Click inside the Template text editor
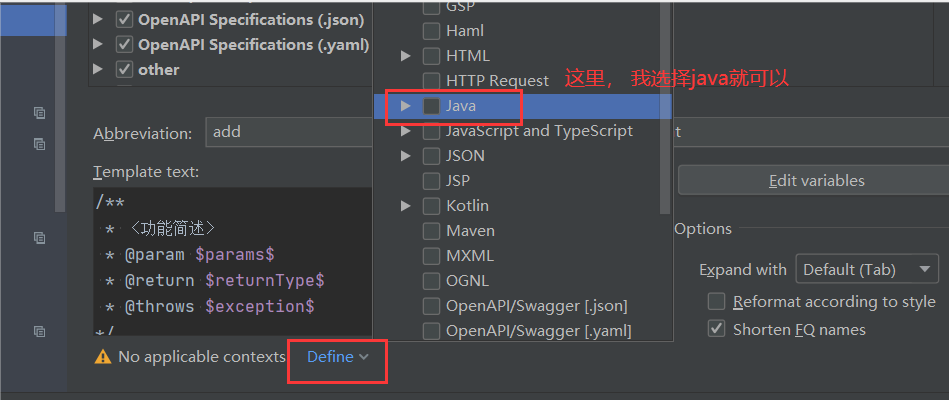This screenshot has width=949, height=400. coord(233,261)
